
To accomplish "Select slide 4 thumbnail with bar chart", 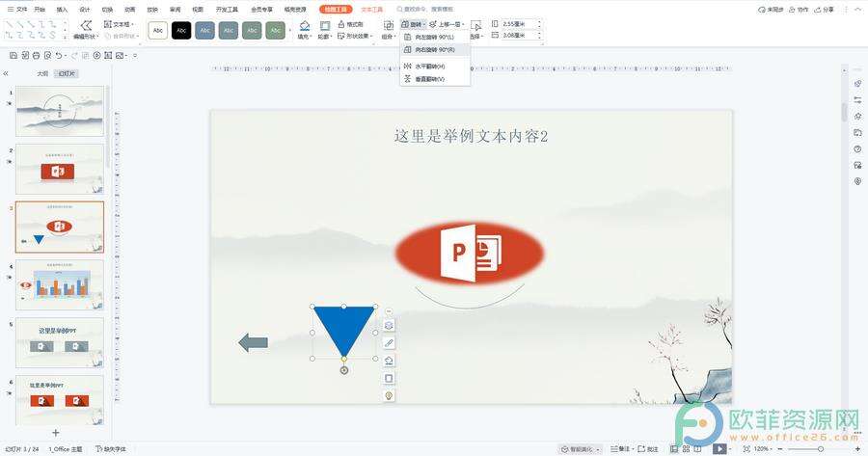I will point(60,285).
